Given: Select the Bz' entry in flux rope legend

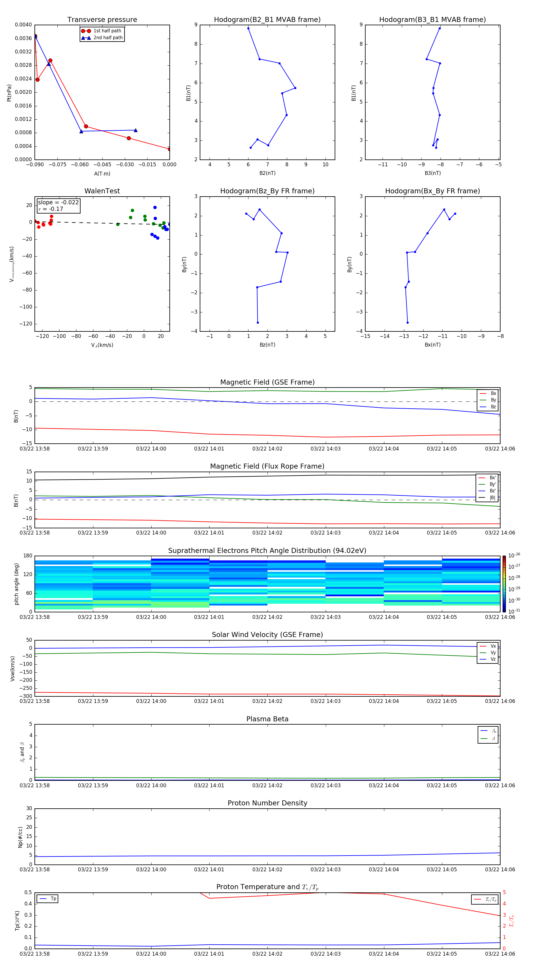Looking at the screenshot, I should tap(487, 491).
